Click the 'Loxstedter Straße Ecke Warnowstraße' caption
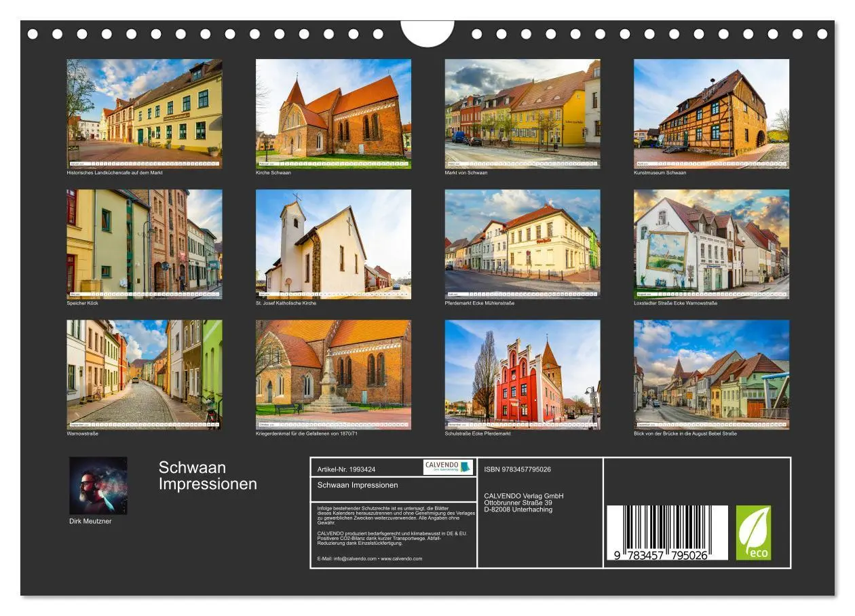Screen dimensions: 855x616 coord(675,303)
